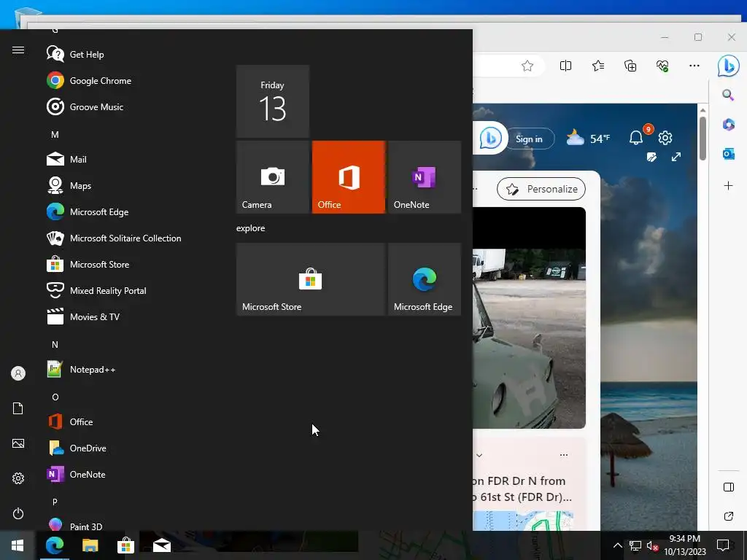Click the Friday 13 calendar tile

pos(273,101)
